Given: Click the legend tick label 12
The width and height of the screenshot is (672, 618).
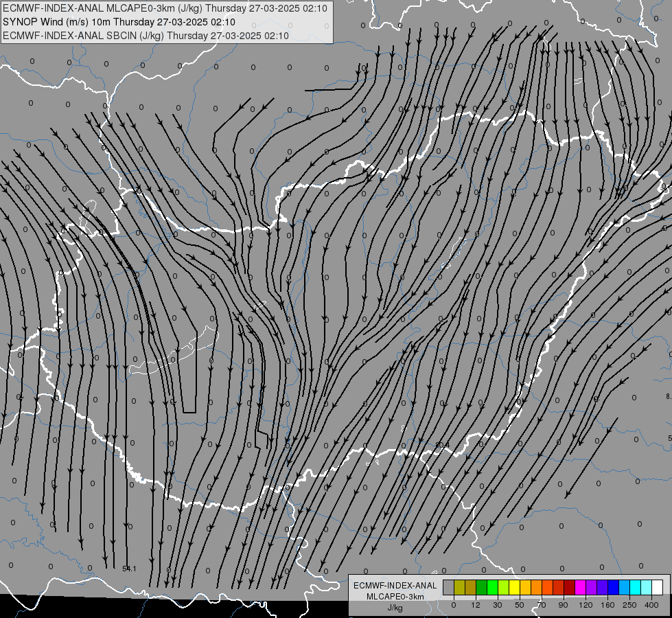Looking at the screenshot, I should 476,605.
